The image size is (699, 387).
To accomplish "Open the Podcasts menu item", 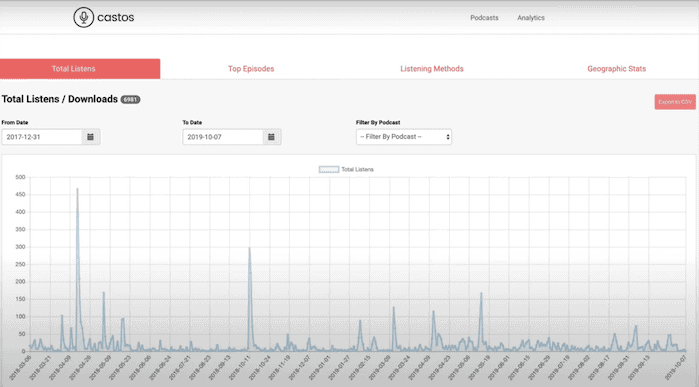I will click(484, 18).
